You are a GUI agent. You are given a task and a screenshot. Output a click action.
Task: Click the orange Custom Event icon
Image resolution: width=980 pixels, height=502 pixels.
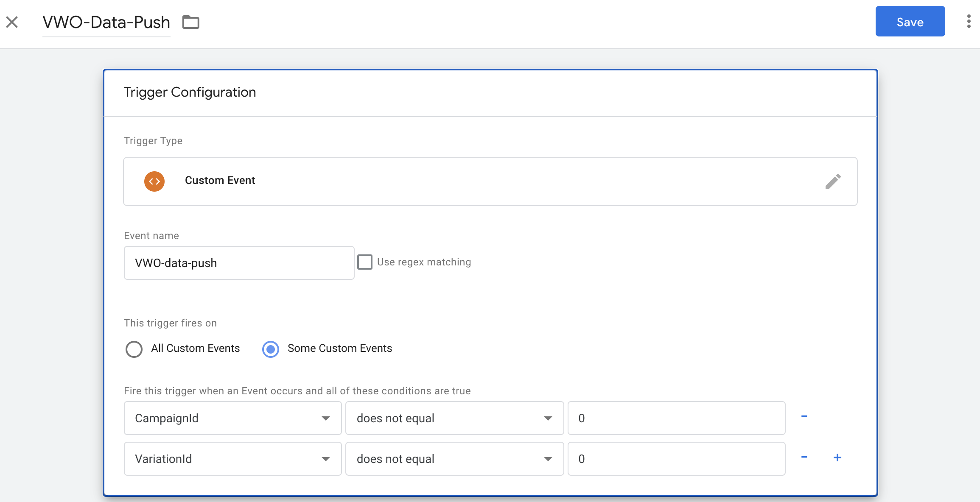coord(154,181)
